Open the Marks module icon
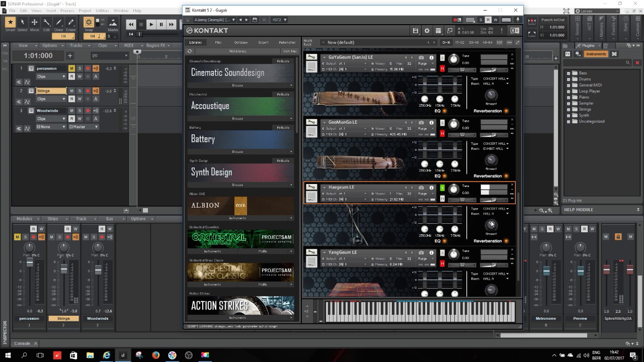This screenshot has width=644, height=362. 113,22
